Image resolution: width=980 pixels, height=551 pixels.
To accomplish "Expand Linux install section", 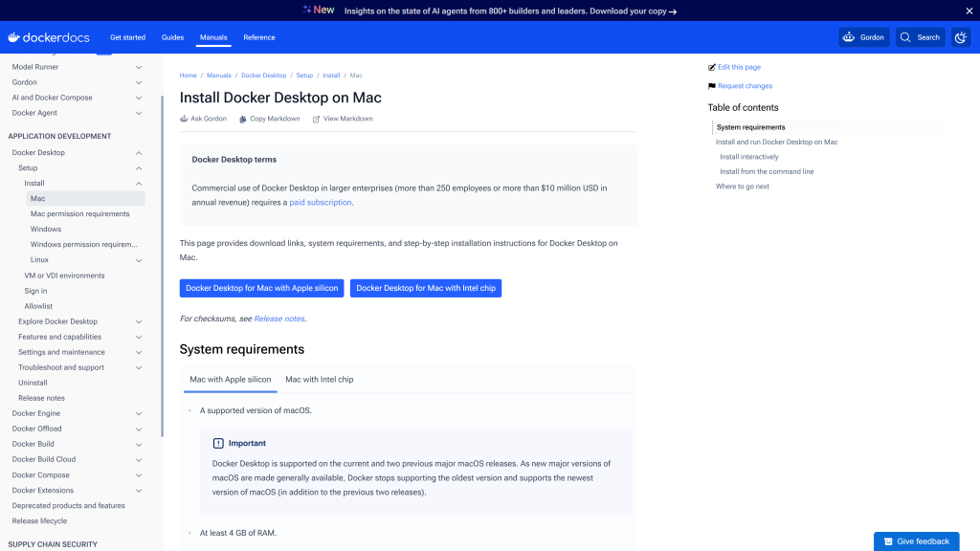I will (x=139, y=260).
